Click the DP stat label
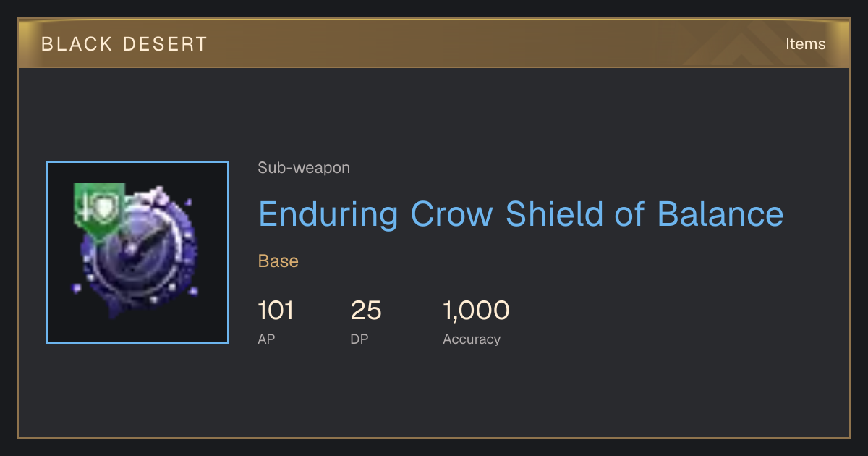868x456 pixels. (x=359, y=339)
